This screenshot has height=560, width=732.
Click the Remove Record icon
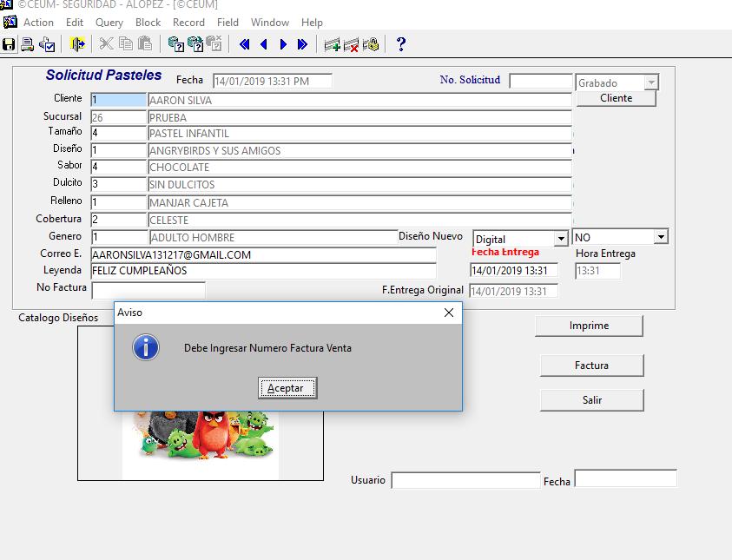coord(352,45)
